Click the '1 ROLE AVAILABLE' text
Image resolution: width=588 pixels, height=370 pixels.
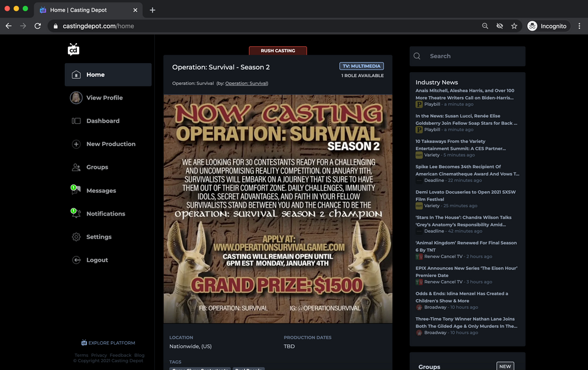pyautogui.click(x=362, y=76)
